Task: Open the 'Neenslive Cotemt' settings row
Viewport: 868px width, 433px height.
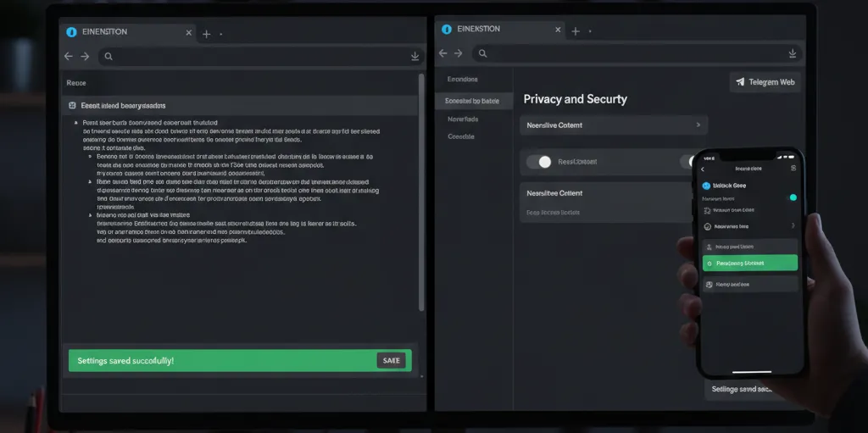Action: point(614,125)
